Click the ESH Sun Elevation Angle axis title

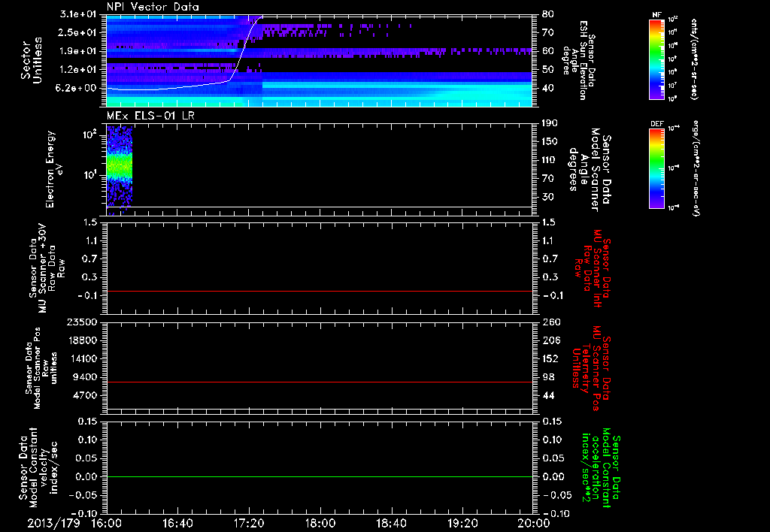pos(578,60)
